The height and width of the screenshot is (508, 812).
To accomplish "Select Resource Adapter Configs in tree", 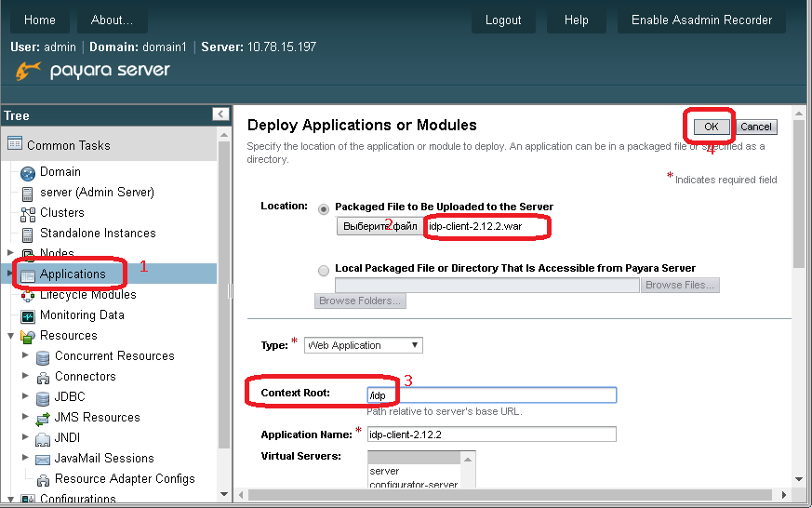I will 125,478.
